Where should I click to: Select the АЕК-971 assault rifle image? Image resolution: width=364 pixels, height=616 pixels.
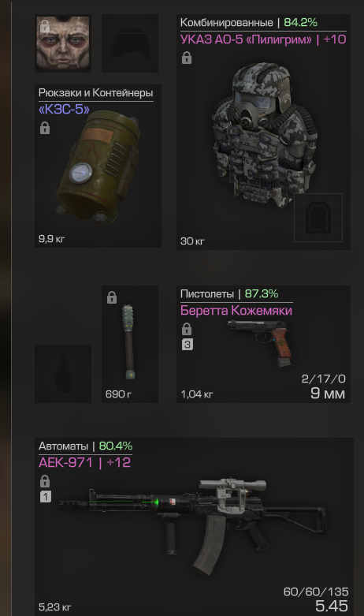coord(192,526)
